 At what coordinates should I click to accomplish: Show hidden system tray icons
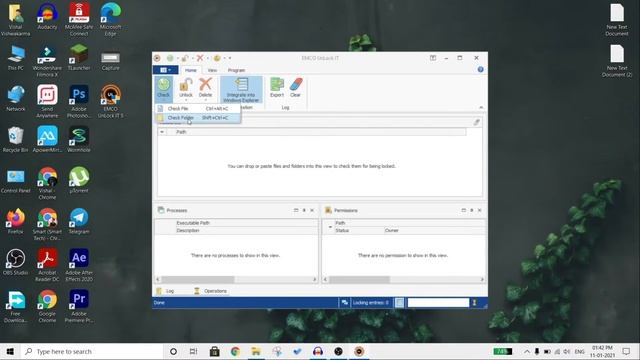[x=527, y=351]
